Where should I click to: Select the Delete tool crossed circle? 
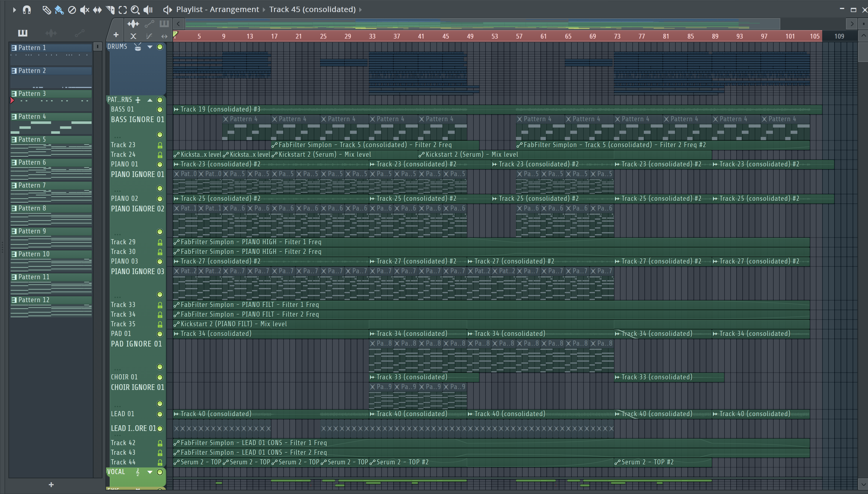pos(71,10)
